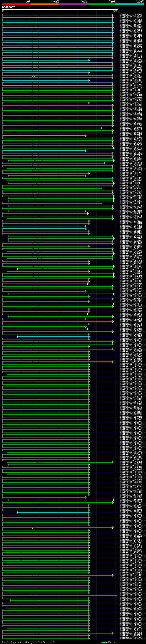The height and width of the screenshot is (644, 146).
Task: Select hit label UniRef100_Q54X53
Action: pyautogui.click(x=131, y=128)
